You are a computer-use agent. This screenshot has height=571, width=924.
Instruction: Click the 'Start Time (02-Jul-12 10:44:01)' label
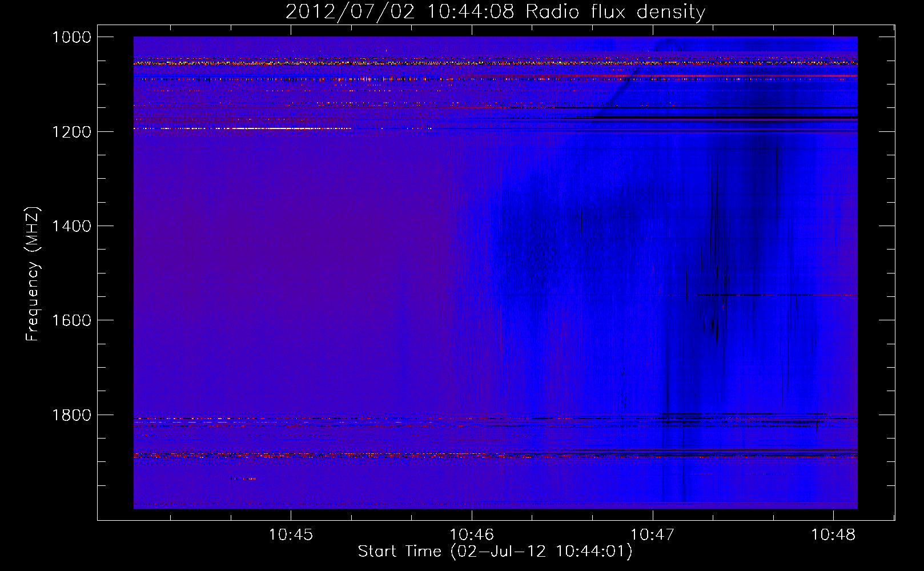495,552
